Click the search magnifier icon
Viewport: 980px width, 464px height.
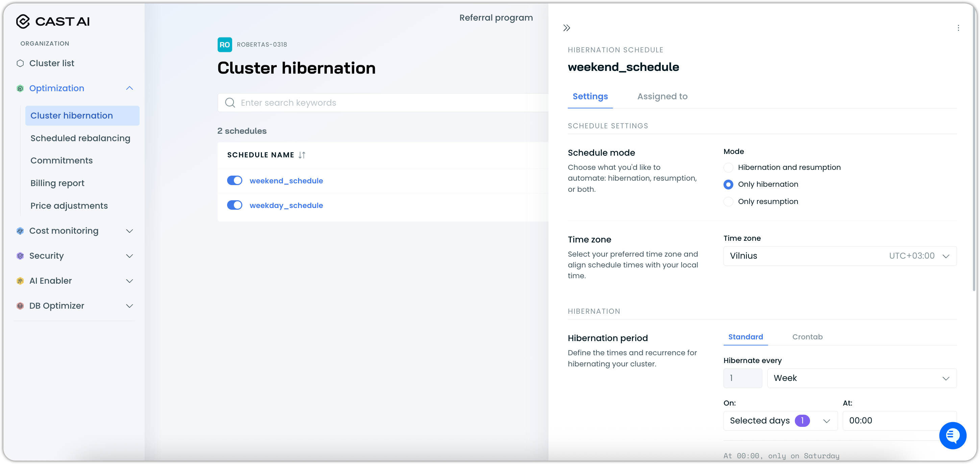[x=230, y=103]
